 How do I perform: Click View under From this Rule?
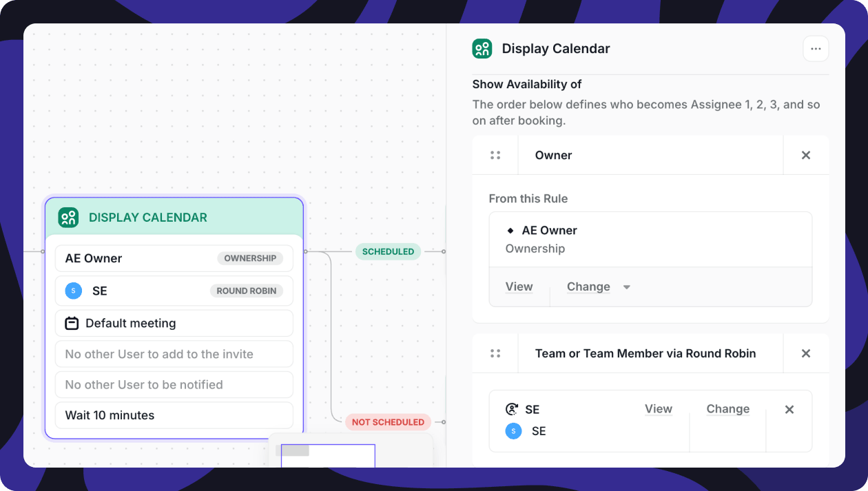tap(519, 286)
